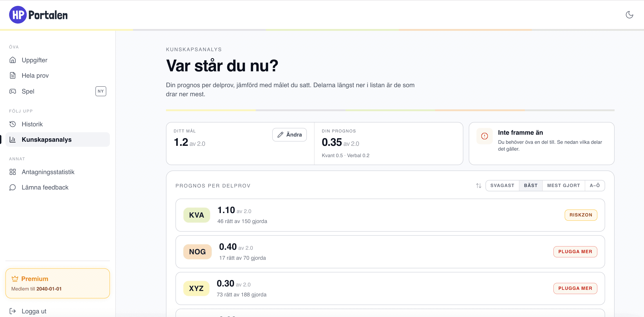Open Historik page

57,124
